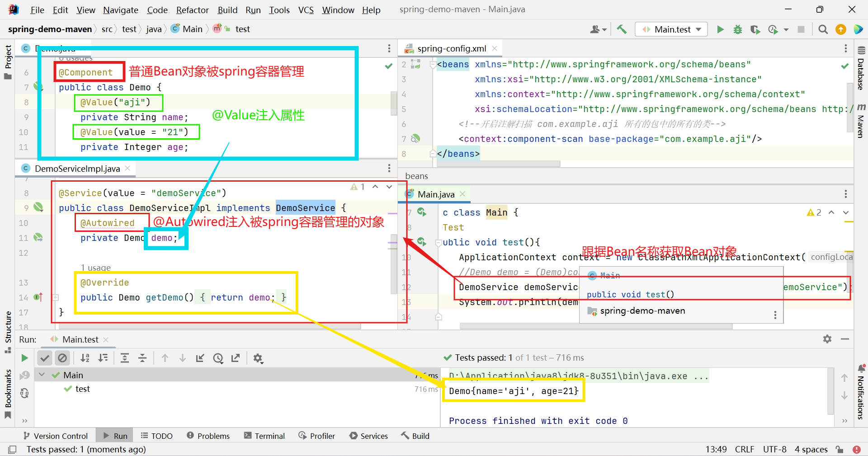The height and width of the screenshot is (456, 868).
Task: Go to next failed test arrow
Action: (183, 358)
